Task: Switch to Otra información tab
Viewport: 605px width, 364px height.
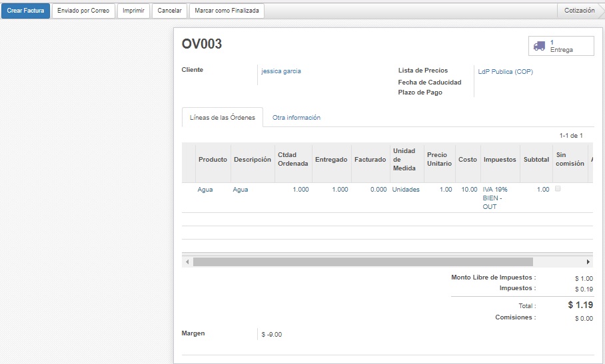Action: [x=297, y=118]
